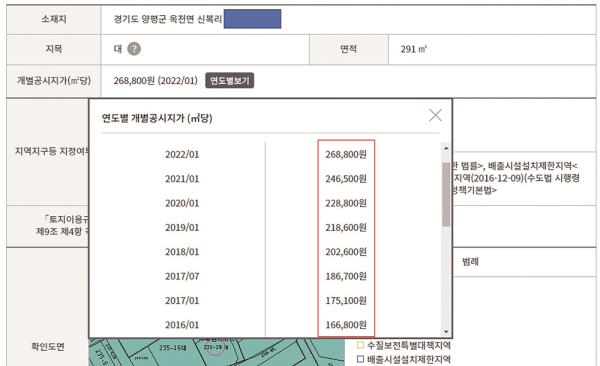
Task: Click the 202,600원 price for 2018/01
Action: (346, 252)
